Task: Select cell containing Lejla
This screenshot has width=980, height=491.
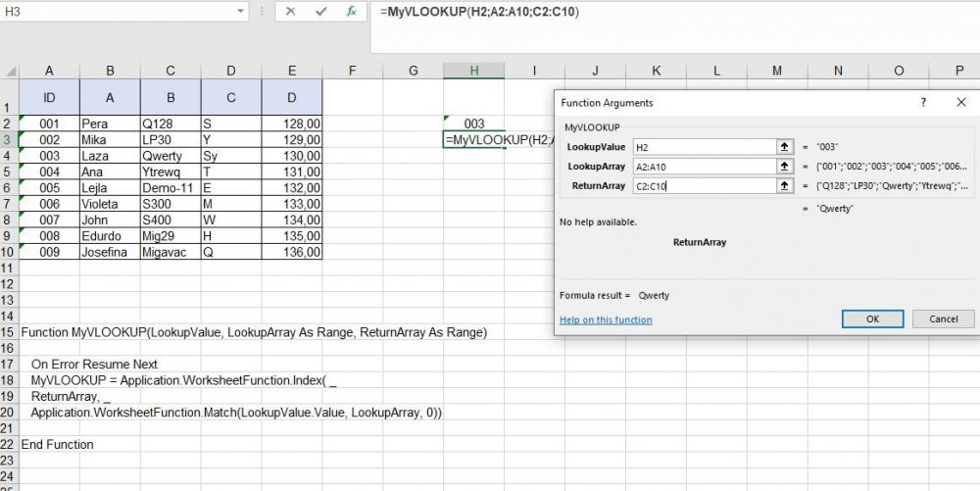Action: [110, 188]
